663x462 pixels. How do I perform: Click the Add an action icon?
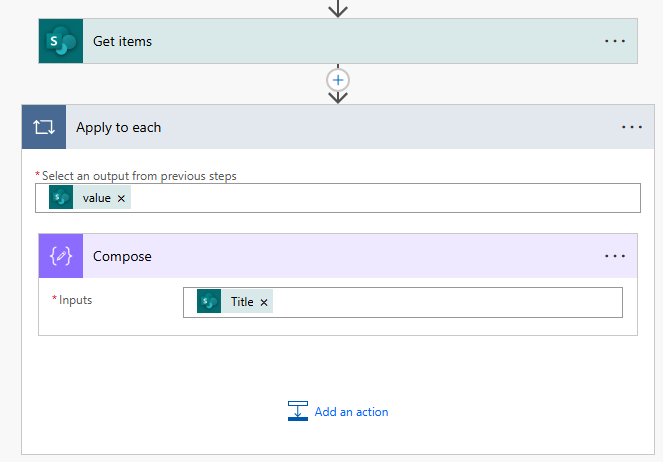[x=297, y=411]
